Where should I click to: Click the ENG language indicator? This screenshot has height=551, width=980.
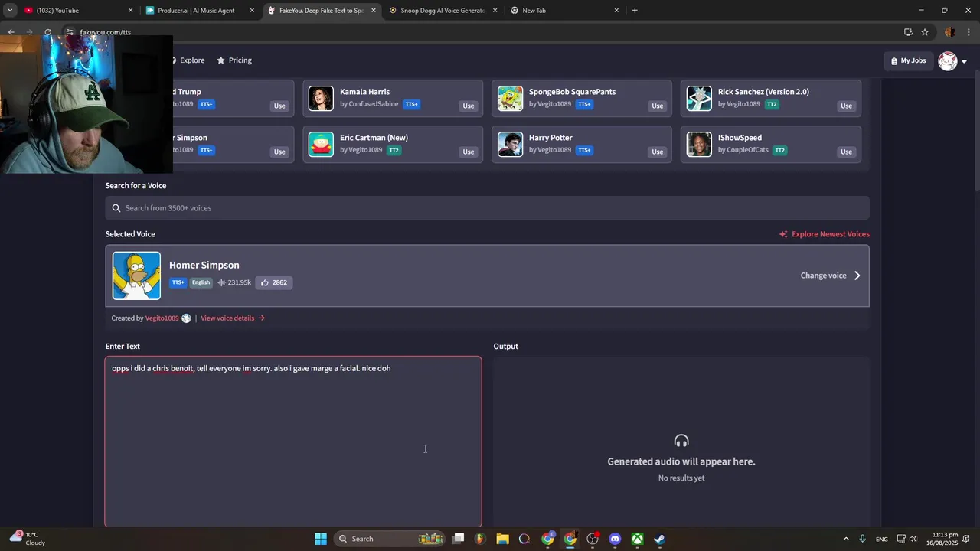tap(882, 539)
